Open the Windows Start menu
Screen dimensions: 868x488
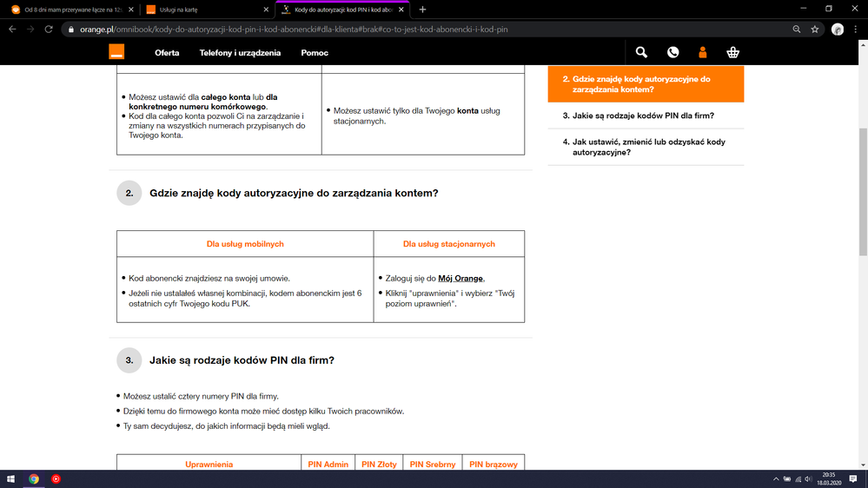[x=11, y=478]
